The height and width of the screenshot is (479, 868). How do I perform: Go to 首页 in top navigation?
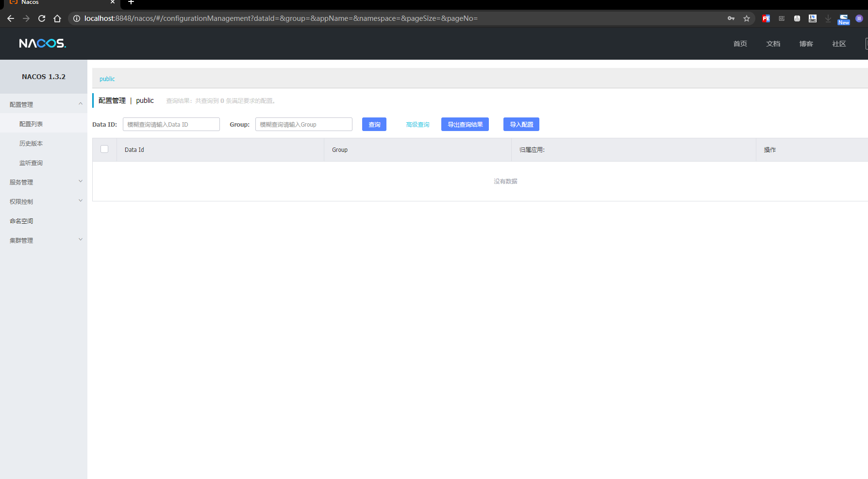pos(740,44)
